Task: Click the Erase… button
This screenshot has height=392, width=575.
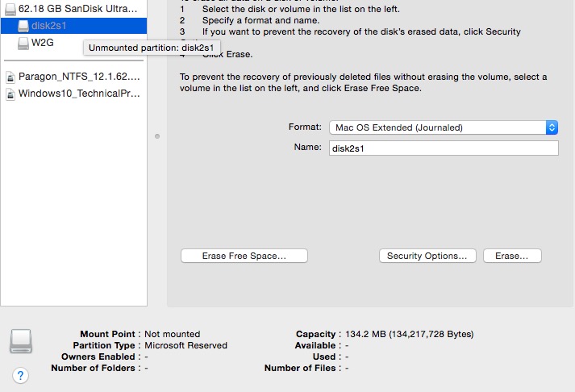Action: point(512,256)
